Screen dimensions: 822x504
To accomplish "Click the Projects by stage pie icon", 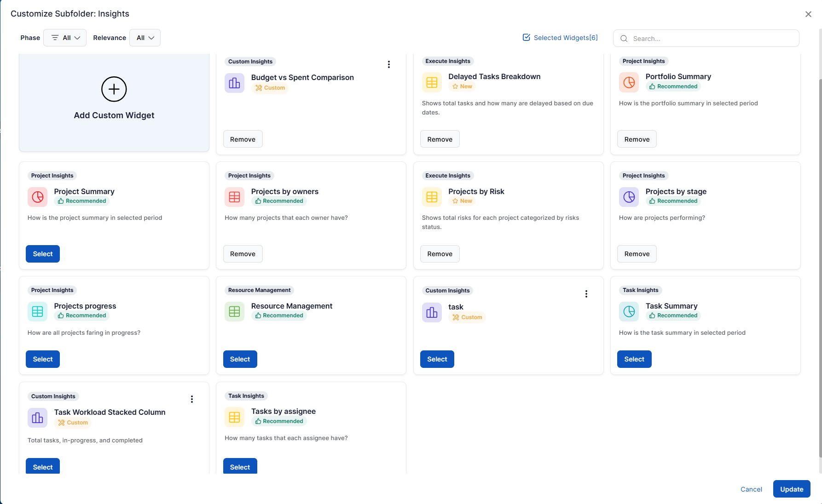I will [629, 197].
